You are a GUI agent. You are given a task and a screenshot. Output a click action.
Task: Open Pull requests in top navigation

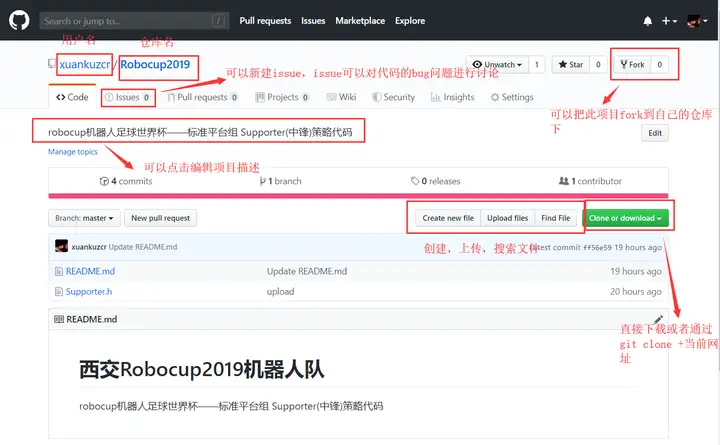click(265, 21)
